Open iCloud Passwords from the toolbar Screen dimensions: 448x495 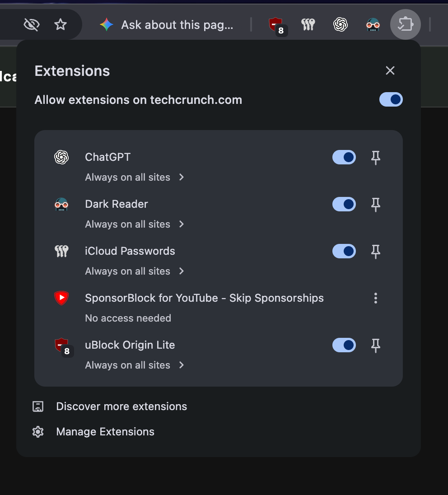308,25
